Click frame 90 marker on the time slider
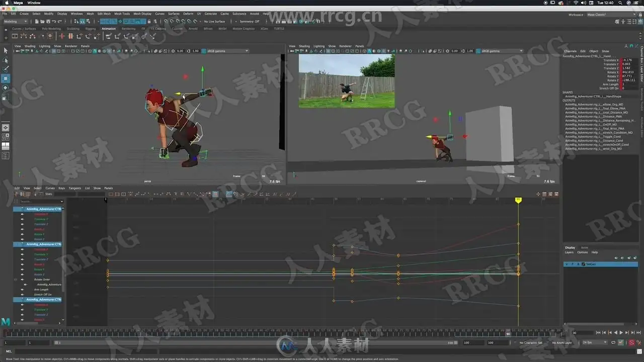644x362 pixels. pyautogui.click(x=508, y=333)
